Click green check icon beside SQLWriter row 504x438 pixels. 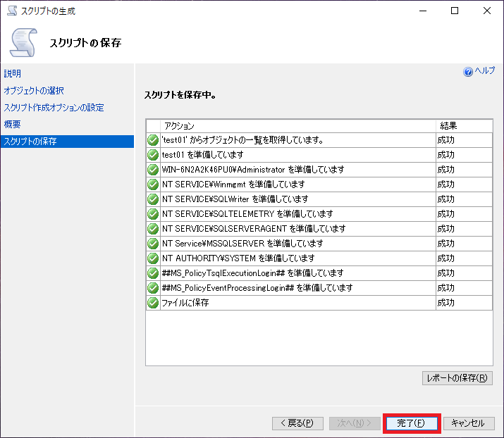click(153, 199)
